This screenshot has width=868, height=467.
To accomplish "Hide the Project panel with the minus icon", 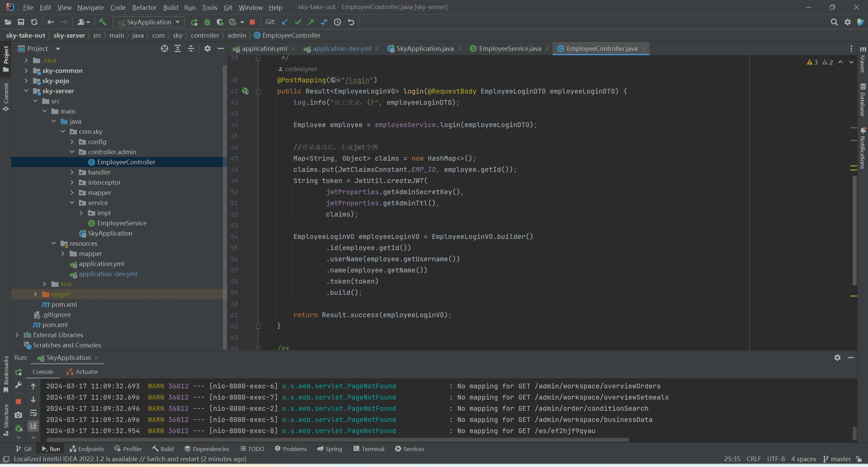I will tap(220, 48).
